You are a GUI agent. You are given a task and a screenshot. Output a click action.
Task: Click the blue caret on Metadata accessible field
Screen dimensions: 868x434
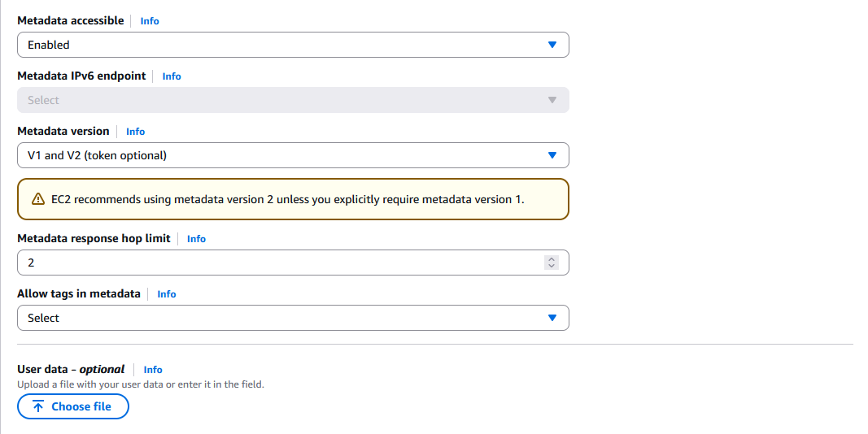pos(552,45)
